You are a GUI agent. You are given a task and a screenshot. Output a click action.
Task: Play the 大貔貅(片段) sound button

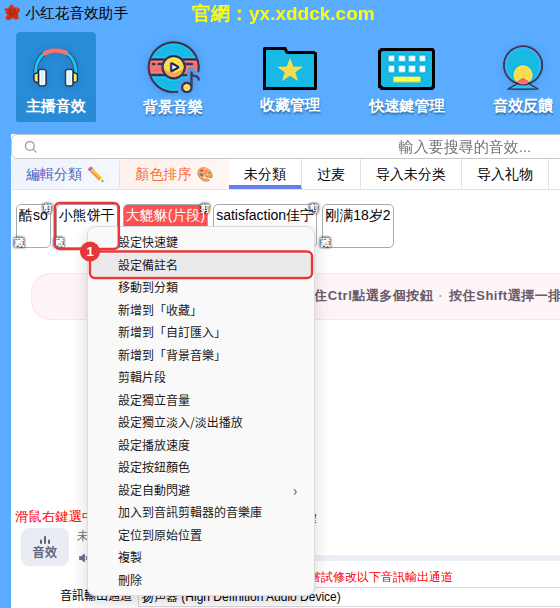click(x=166, y=215)
